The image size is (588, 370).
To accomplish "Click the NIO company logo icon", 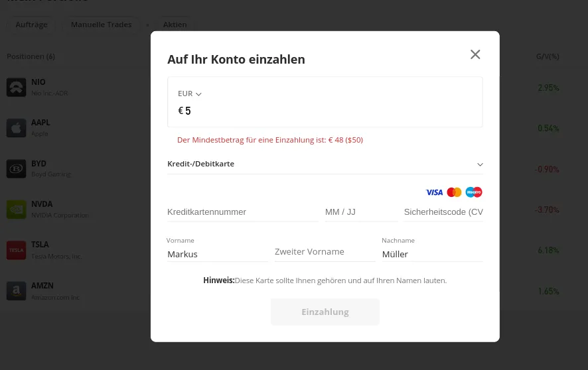I will [16, 88].
